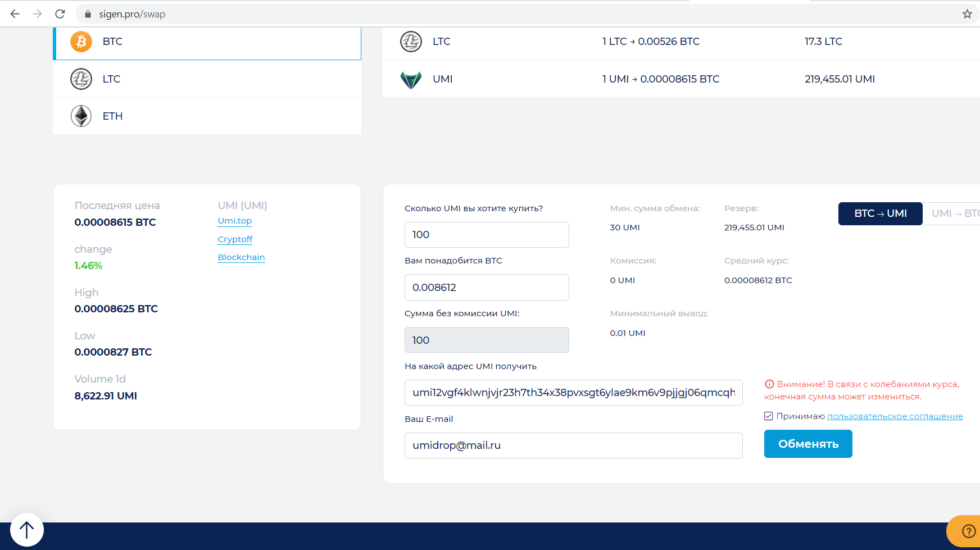Click the rate text 1 LTC → 0.00526 BTC
Viewport: 980px width, 550px height.
point(651,42)
